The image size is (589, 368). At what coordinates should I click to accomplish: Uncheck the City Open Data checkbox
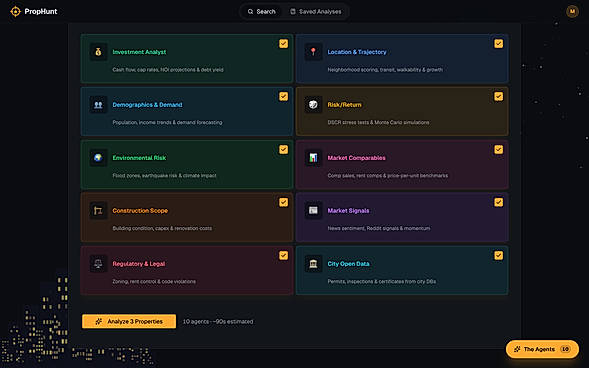(498, 255)
